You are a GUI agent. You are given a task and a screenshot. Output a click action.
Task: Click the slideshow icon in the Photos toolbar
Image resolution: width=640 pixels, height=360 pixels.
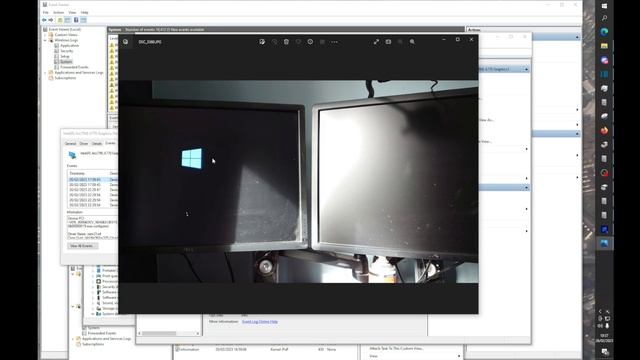click(x=388, y=42)
